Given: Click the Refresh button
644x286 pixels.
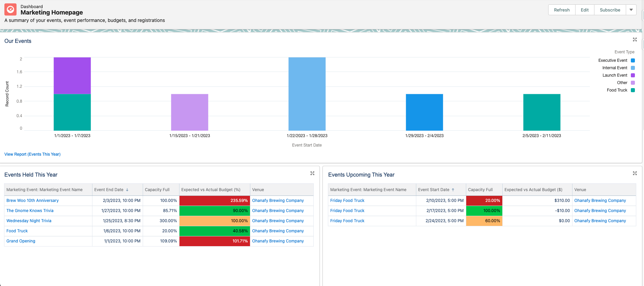Looking at the screenshot, I should 562,10.
